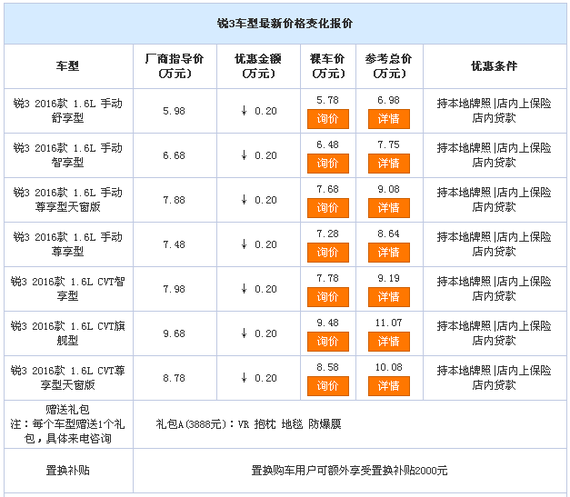Click total reference price 10.08

[x=389, y=367]
